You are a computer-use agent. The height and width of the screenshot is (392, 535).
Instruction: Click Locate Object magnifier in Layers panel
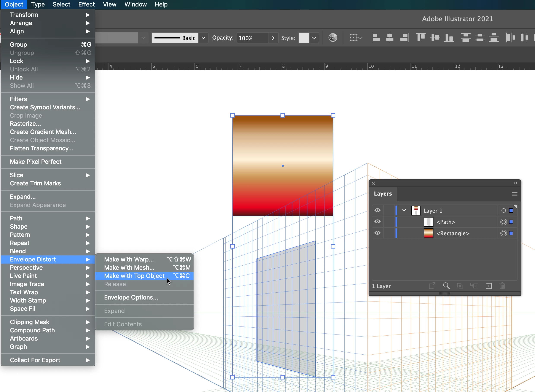click(x=446, y=286)
